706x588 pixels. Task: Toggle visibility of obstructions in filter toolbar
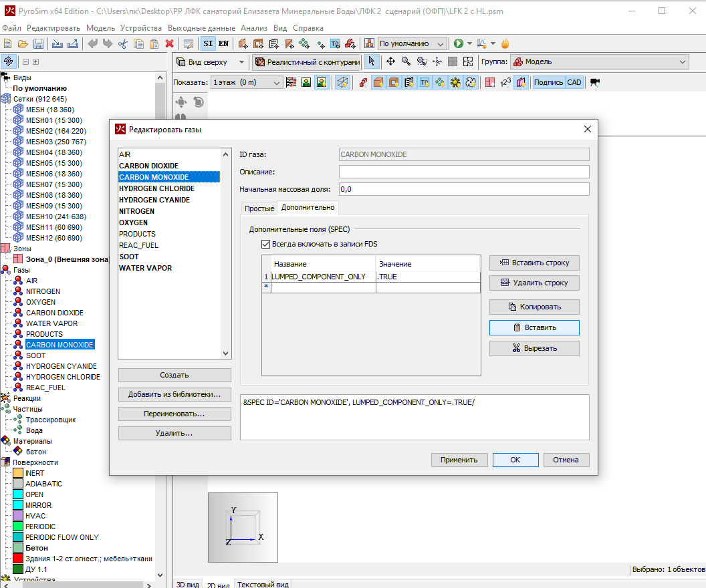pos(378,82)
